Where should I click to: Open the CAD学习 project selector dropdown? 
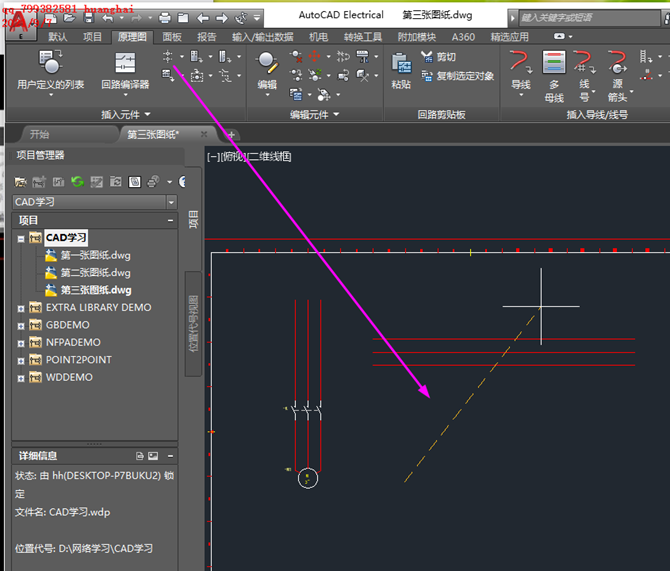click(171, 202)
